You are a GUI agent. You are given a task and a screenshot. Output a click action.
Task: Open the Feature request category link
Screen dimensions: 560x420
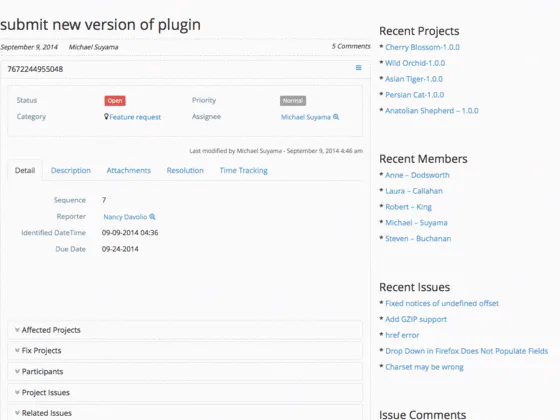(135, 117)
